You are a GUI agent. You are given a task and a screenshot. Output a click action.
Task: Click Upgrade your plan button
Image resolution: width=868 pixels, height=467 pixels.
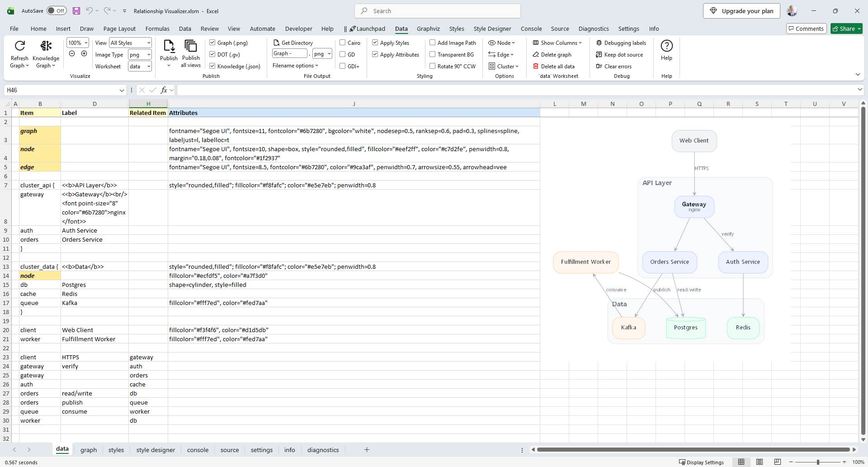tap(741, 11)
